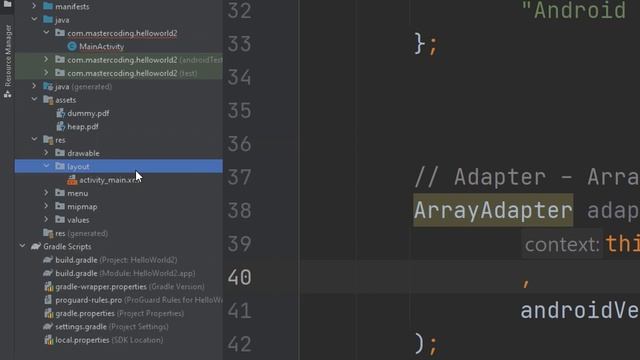Expand the manifests folder
Viewport: 640px width, 360px height.
click(x=34, y=7)
